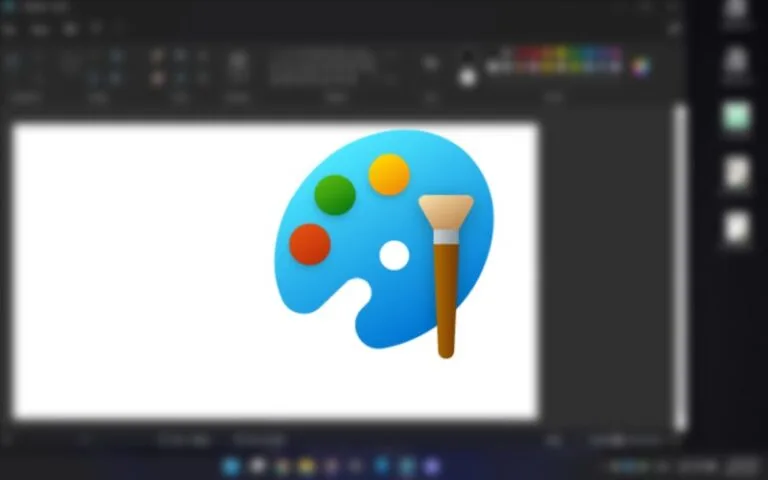This screenshot has width=768, height=480.
Task: Click the vertical scrollbar beside the canvas
Action: click(x=680, y=268)
